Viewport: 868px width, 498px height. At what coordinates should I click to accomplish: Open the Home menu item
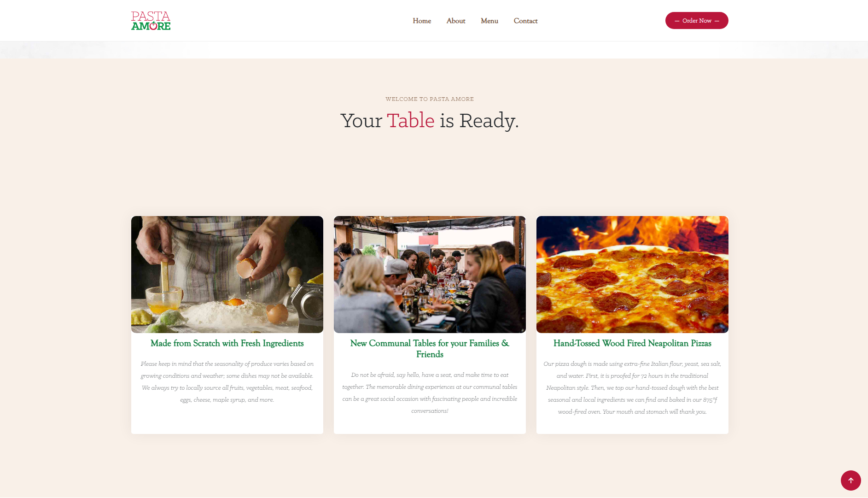[422, 21]
